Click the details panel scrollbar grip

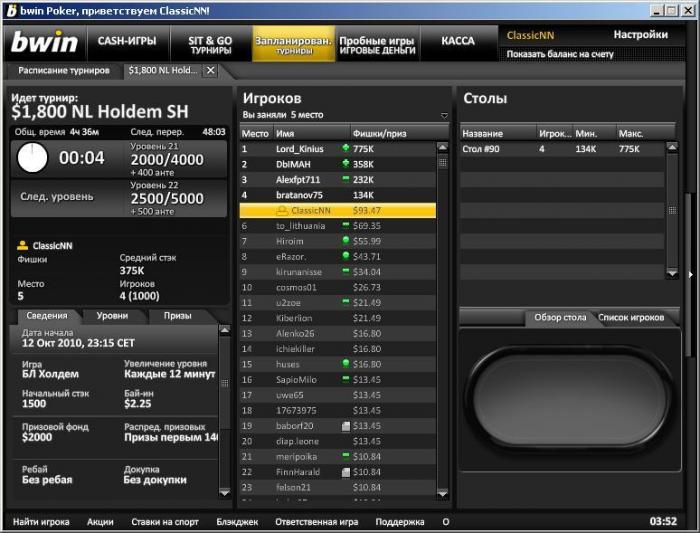click(225, 383)
